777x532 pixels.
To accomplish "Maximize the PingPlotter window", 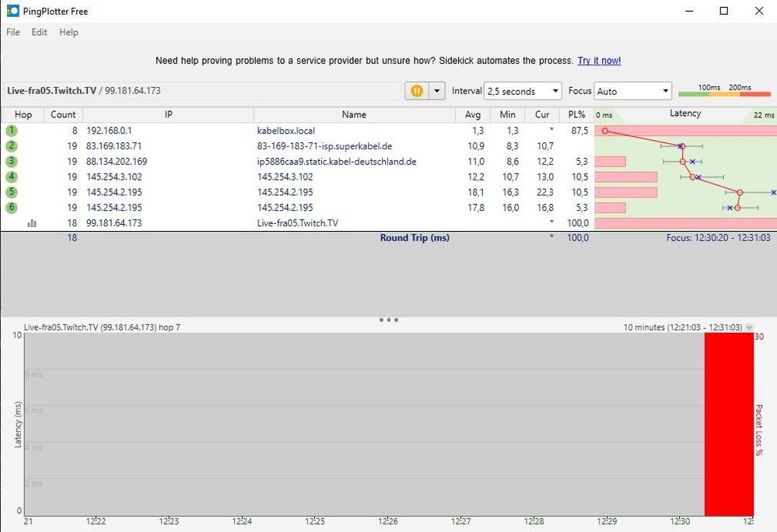I will pos(724,11).
